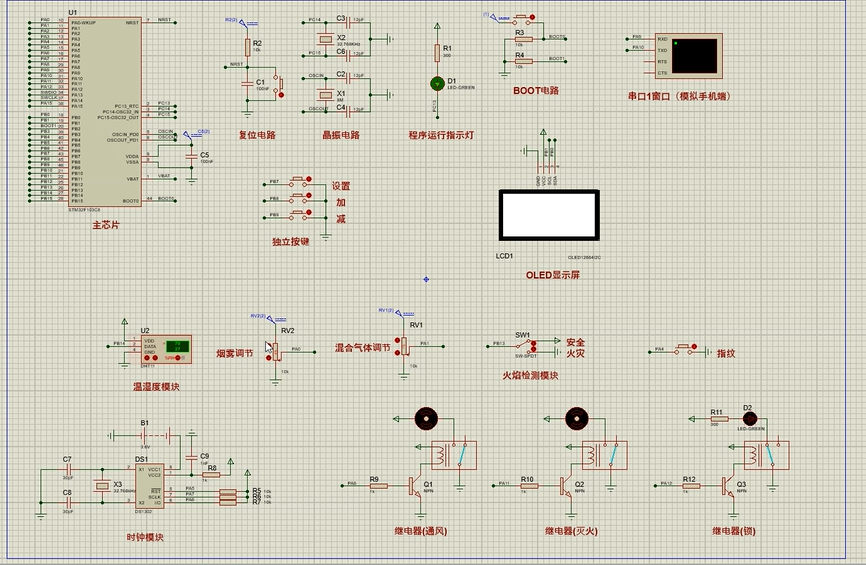The image size is (866, 565).
Task: Click the D1 green run-indicator LED
Action: (437, 84)
